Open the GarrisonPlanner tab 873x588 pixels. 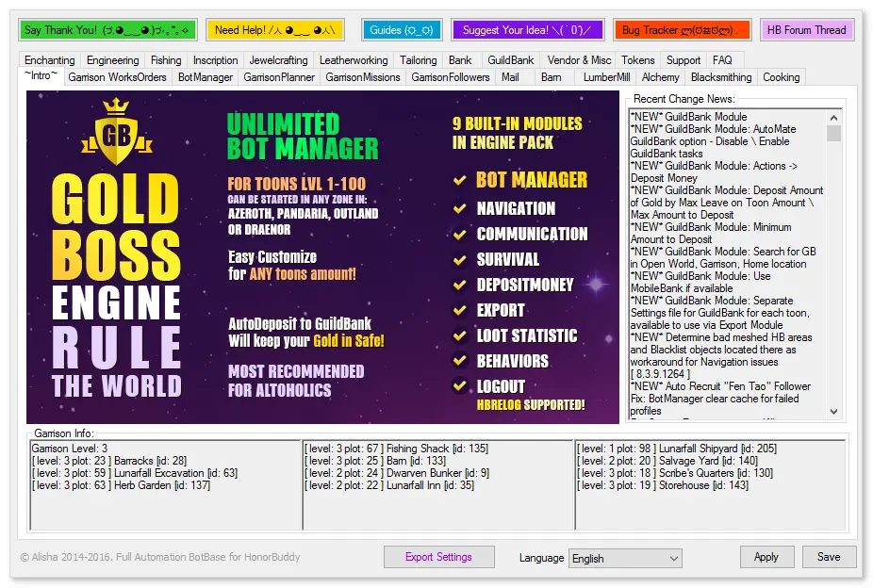[279, 77]
